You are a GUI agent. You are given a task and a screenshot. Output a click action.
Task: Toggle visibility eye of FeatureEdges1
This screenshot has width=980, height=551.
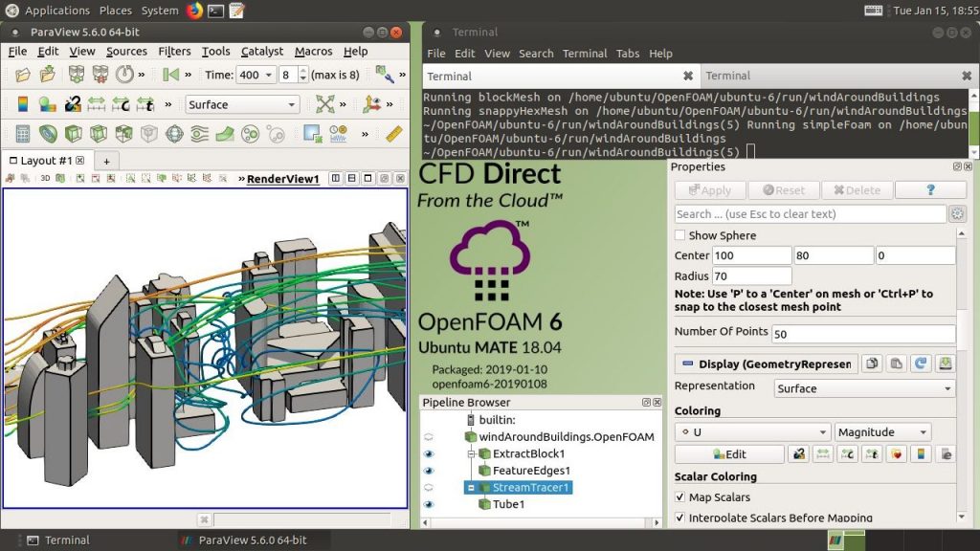429,471
